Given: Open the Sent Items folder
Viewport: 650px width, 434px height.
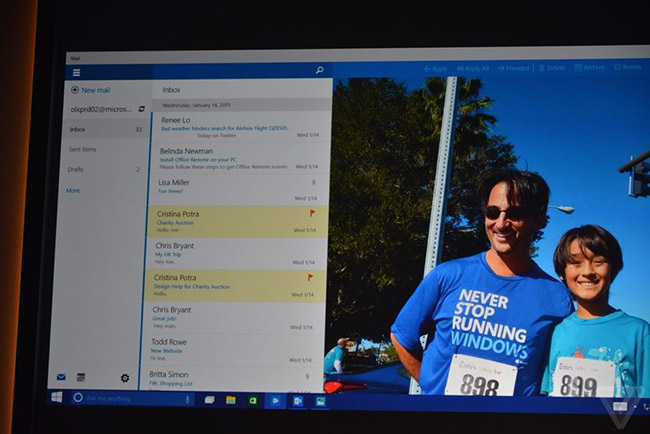Looking at the screenshot, I should click(83, 149).
